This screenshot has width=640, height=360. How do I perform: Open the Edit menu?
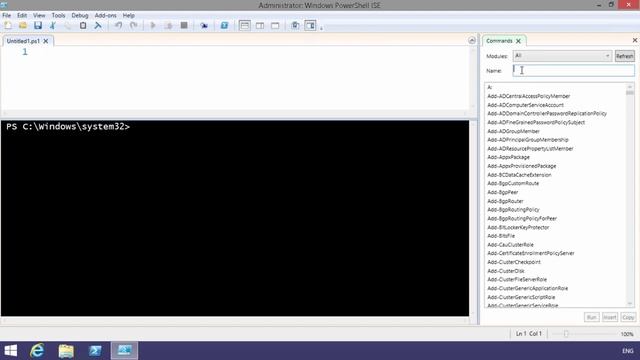tap(22, 16)
